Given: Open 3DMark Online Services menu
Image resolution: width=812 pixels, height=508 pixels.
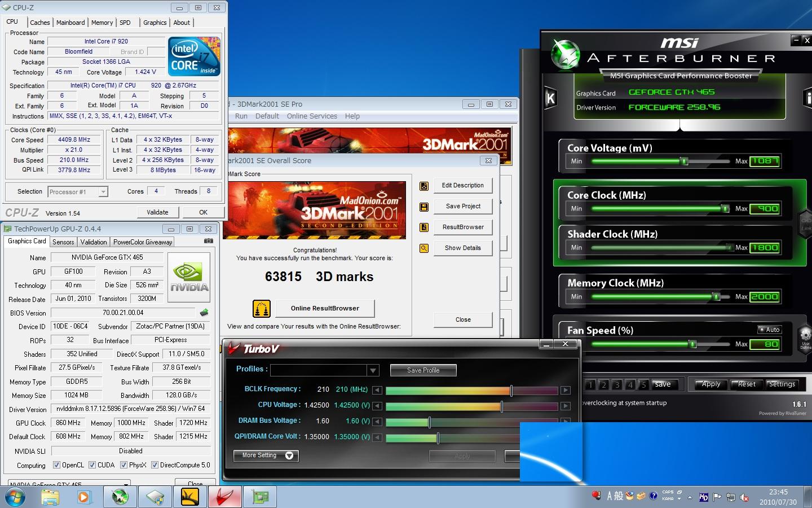Looking at the screenshot, I should (312, 116).
